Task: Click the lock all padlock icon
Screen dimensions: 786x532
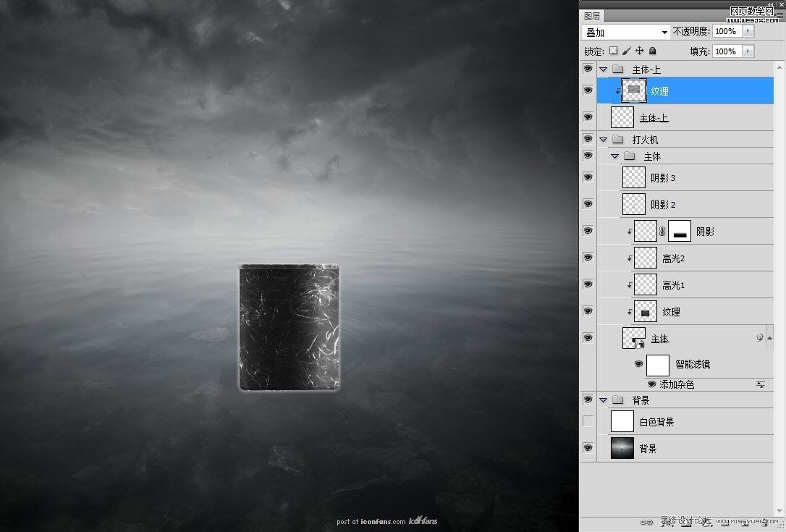Action: tap(651, 51)
